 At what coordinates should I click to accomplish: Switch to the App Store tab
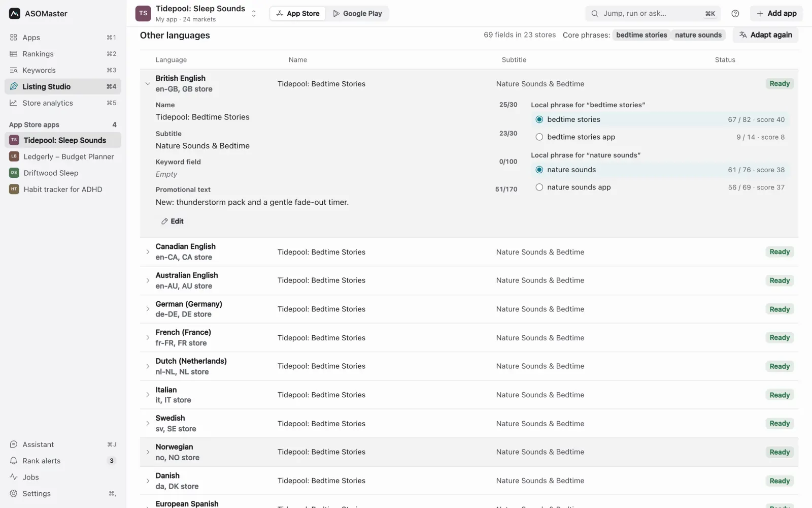[298, 14]
